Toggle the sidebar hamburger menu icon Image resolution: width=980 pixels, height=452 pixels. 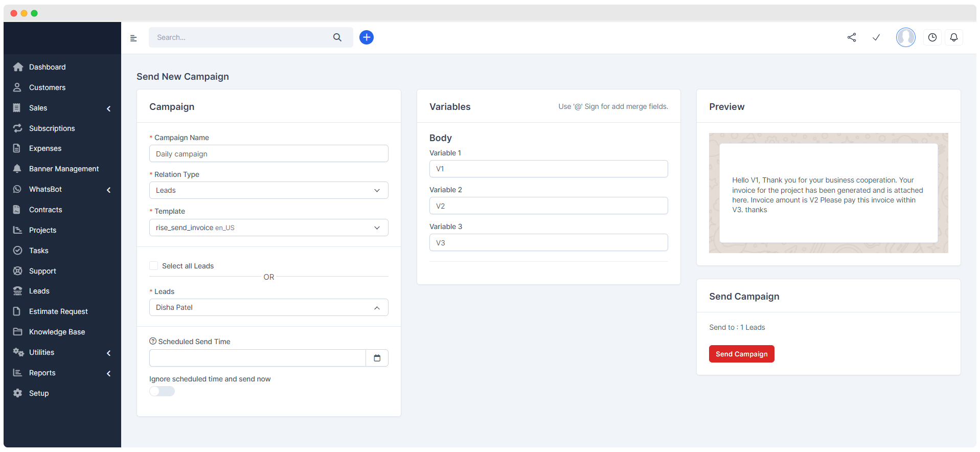(x=133, y=38)
